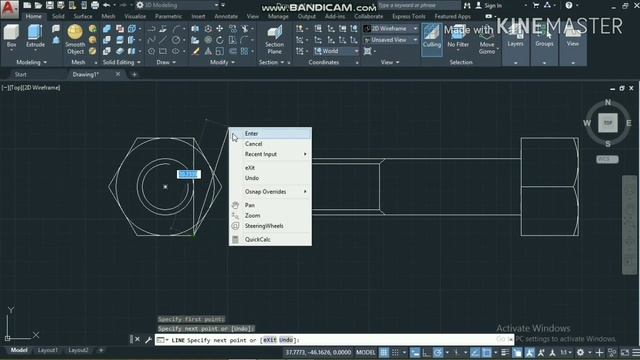Select the Polyline draw tool
Screen dimensions: 640x360
point(151,29)
